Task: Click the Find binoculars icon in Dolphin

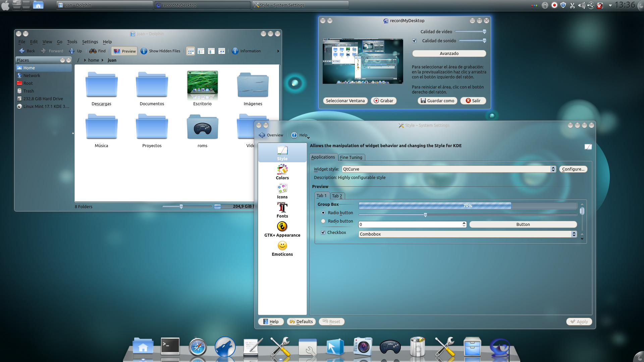Action: [93, 51]
